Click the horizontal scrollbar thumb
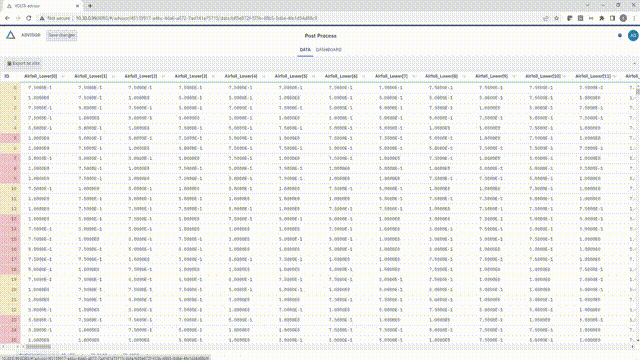This screenshot has width=640, height=360. point(38,347)
